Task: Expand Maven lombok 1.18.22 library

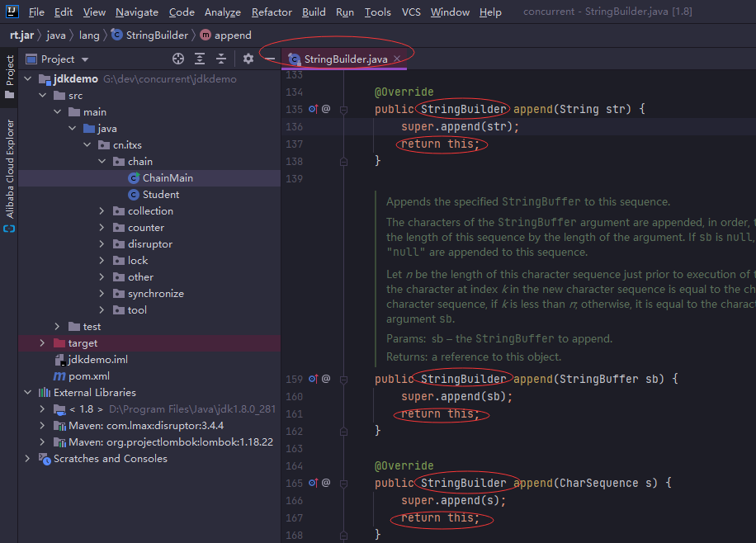Action: tap(42, 441)
